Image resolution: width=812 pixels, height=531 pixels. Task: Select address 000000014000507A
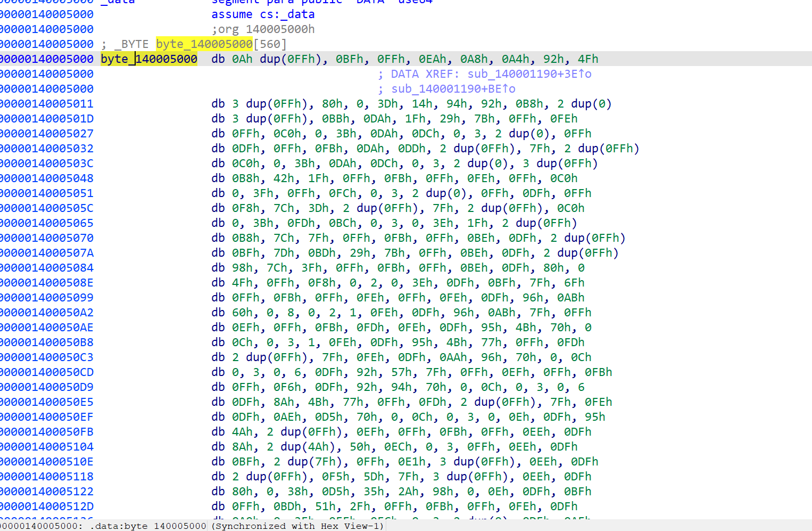(47, 253)
